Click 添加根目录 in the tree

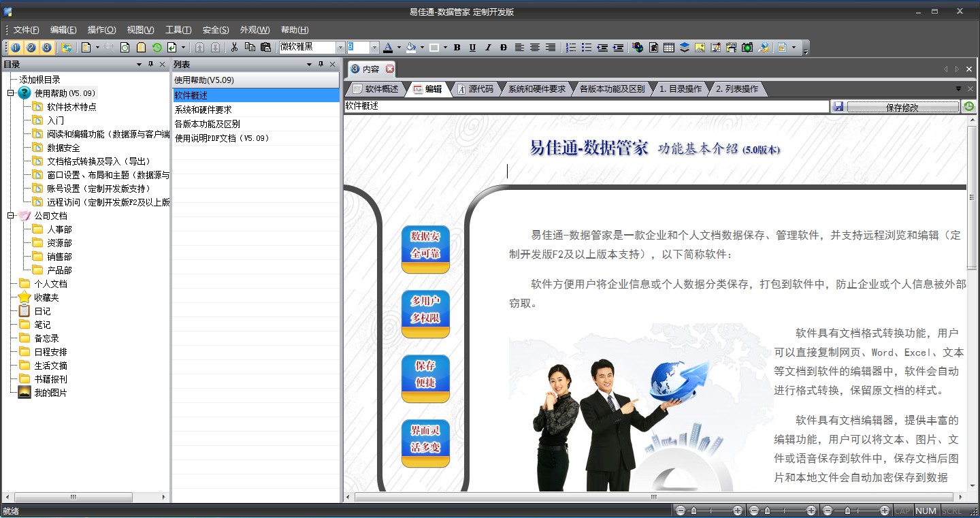coord(39,80)
